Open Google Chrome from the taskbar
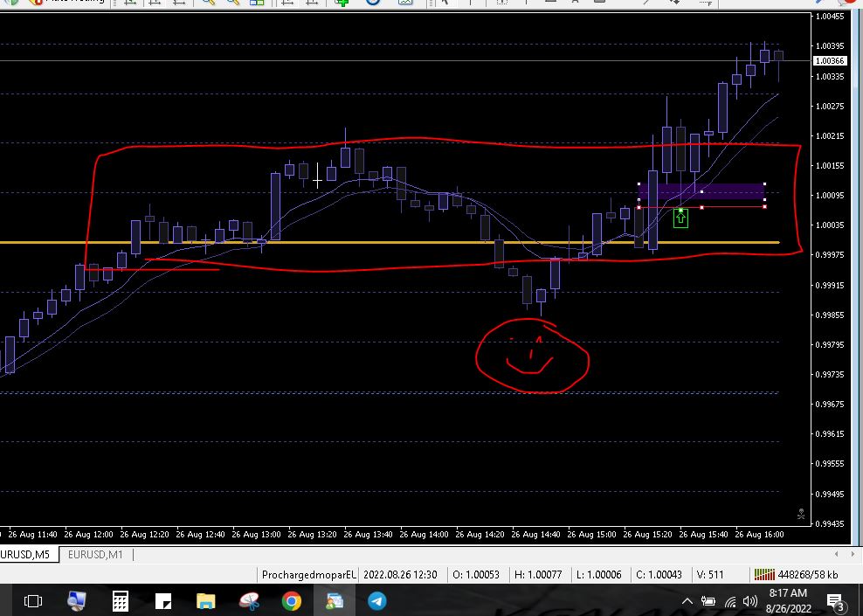Viewport: 863px width, 616px height. pyautogui.click(x=292, y=601)
